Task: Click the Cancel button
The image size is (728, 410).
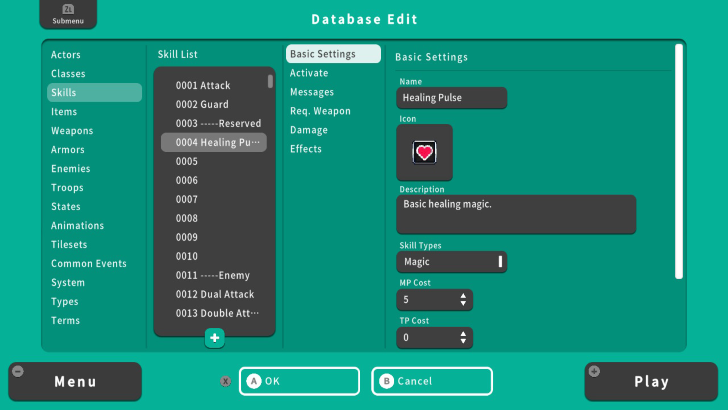Action: point(432,381)
